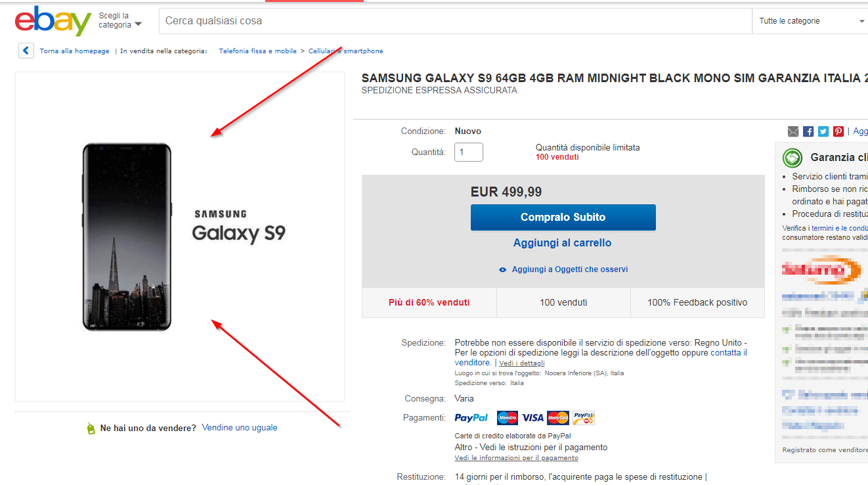This screenshot has height=485, width=868.
Task: Click the Quantità input box
Action: coord(469,152)
